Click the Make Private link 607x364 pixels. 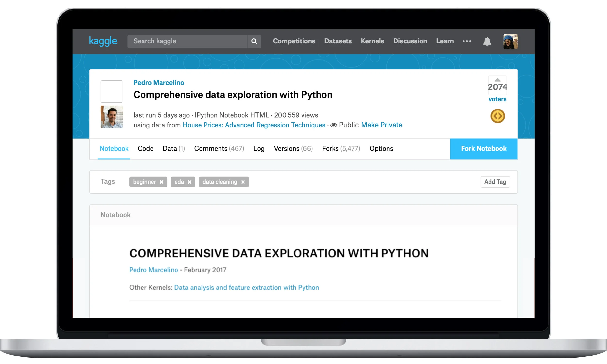pos(381,125)
